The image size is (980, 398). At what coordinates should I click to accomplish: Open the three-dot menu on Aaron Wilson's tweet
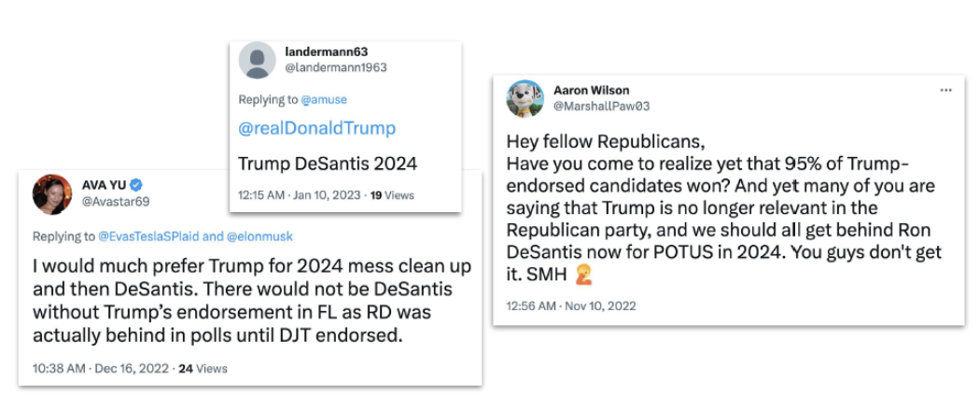(x=945, y=91)
